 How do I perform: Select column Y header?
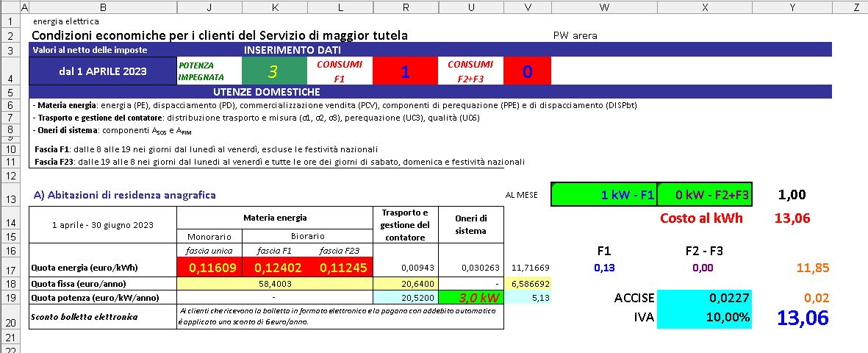coord(792,7)
